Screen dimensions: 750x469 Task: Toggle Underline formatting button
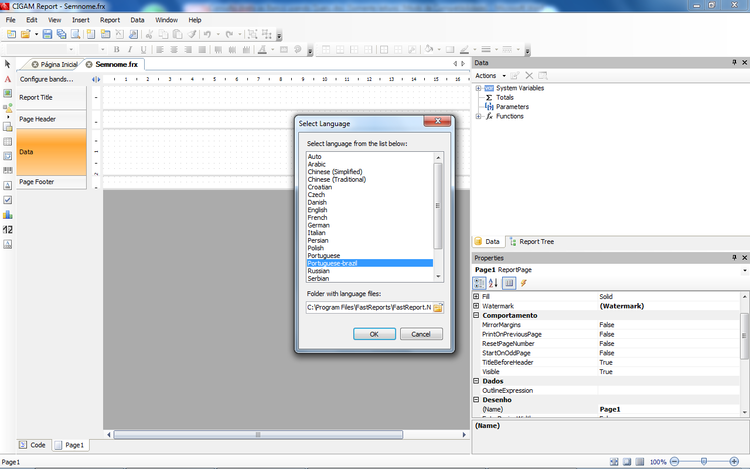point(143,49)
